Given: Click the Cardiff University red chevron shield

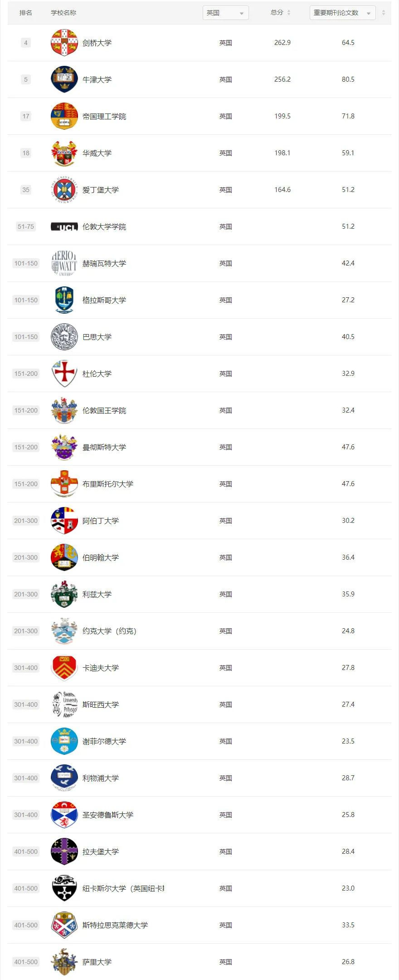Looking at the screenshot, I should [64, 668].
